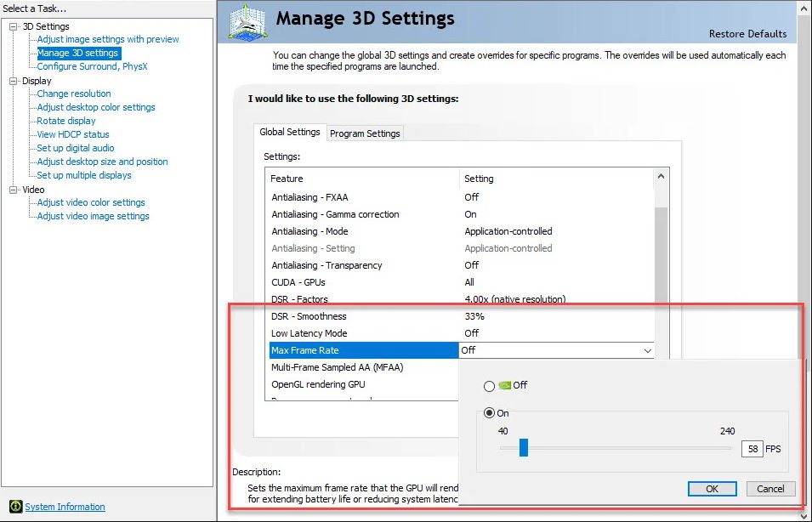Select the On radio button

(489, 414)
